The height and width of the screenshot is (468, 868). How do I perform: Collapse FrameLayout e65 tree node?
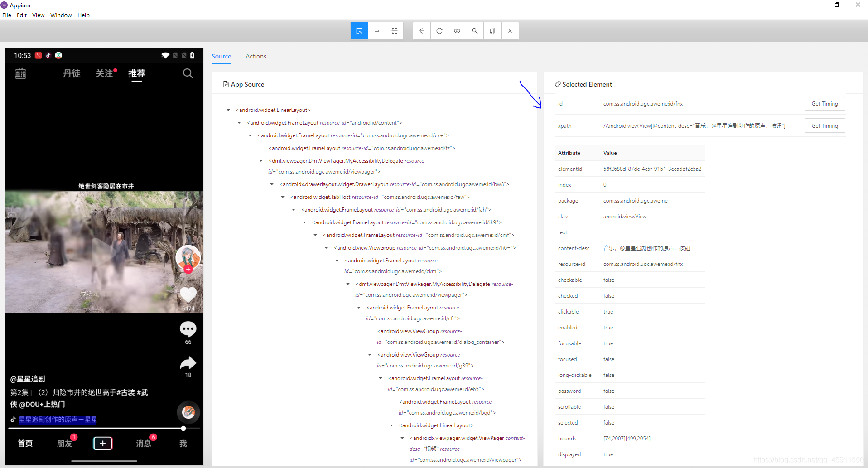pos(381,378)
